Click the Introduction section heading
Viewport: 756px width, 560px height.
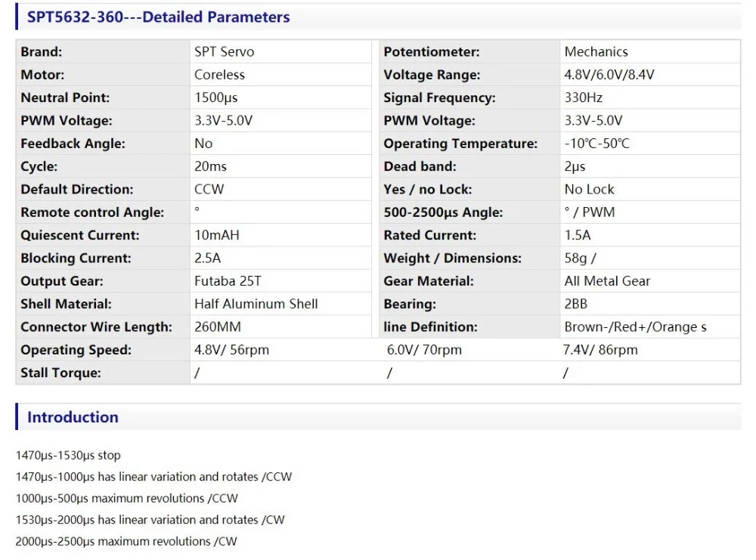point(73,417)
